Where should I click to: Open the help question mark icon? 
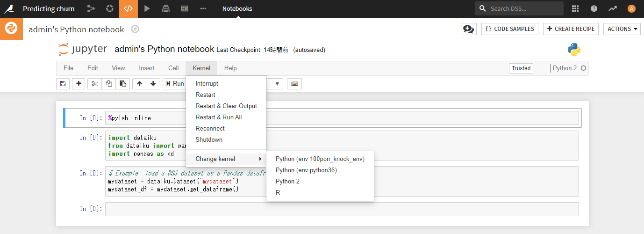coord(594,8)
